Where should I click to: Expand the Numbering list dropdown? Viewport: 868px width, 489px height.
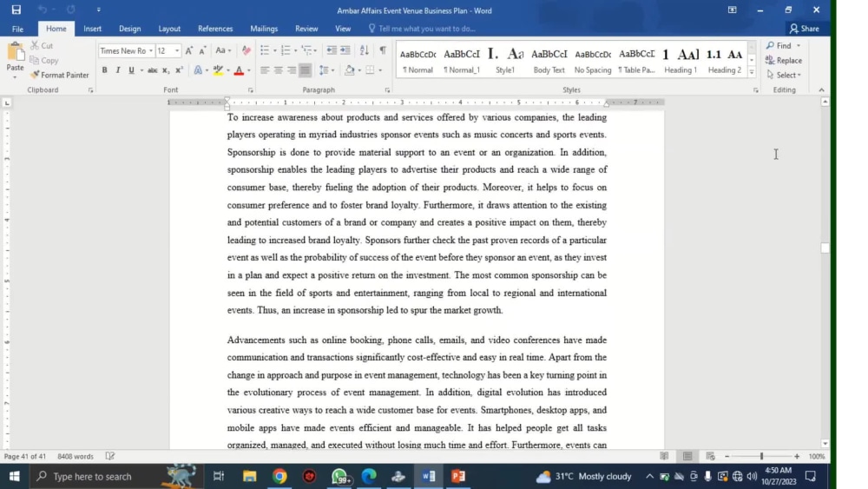click(x=296, y=51)
